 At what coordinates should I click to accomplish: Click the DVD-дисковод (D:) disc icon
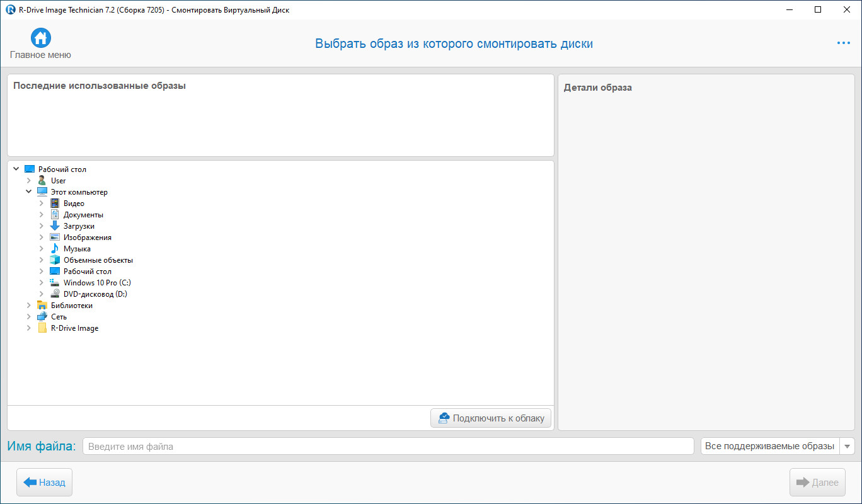click(55, 294)
